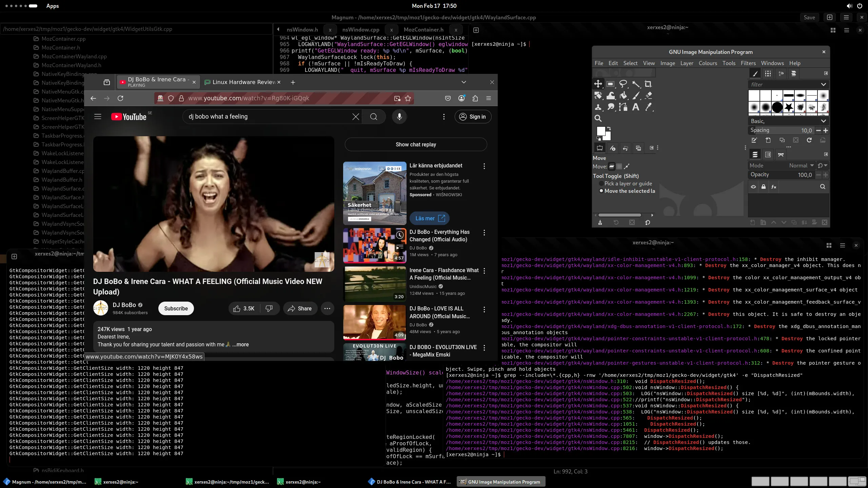Select the Warp Transform tool in GIMP
Viewport: 868px width, 488px height.
coord(611,96)
